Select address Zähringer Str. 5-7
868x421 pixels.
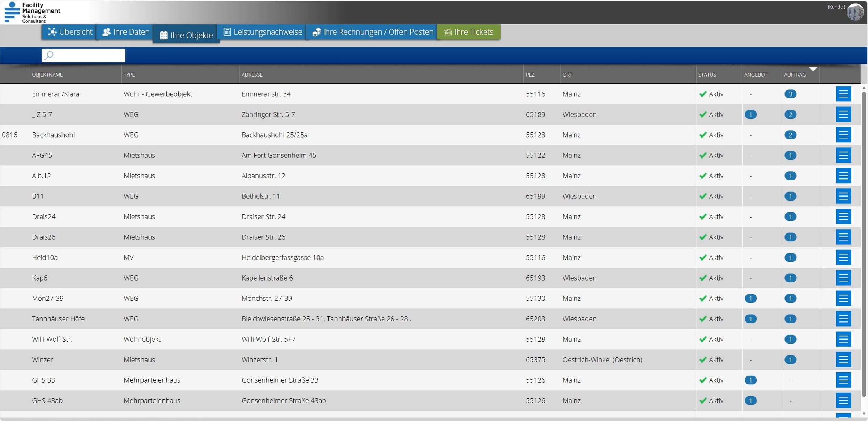[x=268, y=115]
